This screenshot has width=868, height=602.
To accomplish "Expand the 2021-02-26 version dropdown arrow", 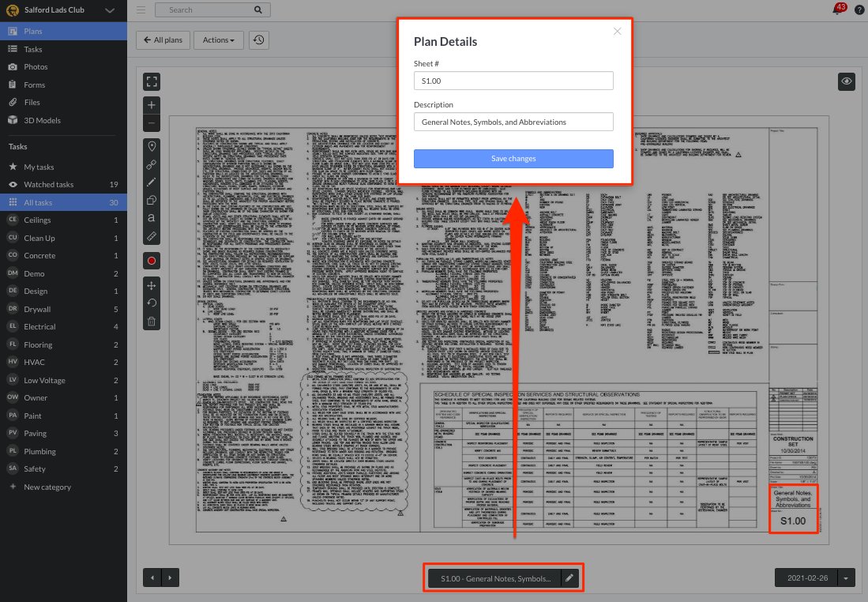I will [846, 578].
